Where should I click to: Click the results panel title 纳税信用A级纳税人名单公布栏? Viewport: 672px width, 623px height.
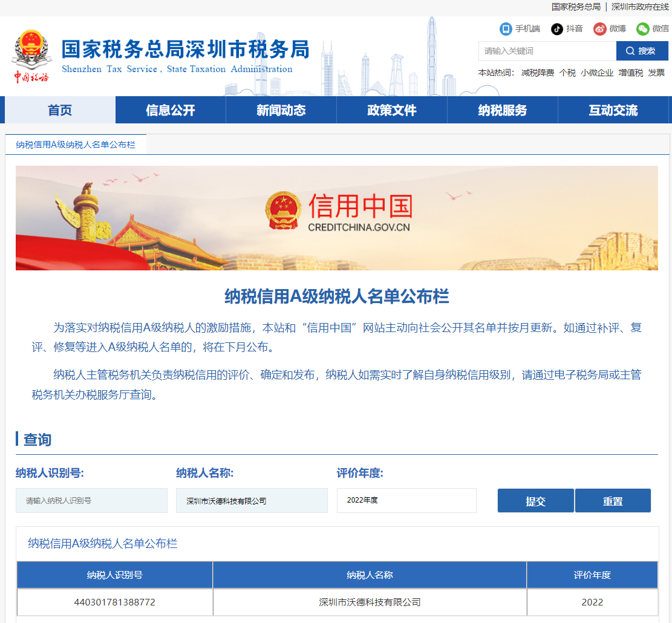[103, 543]
